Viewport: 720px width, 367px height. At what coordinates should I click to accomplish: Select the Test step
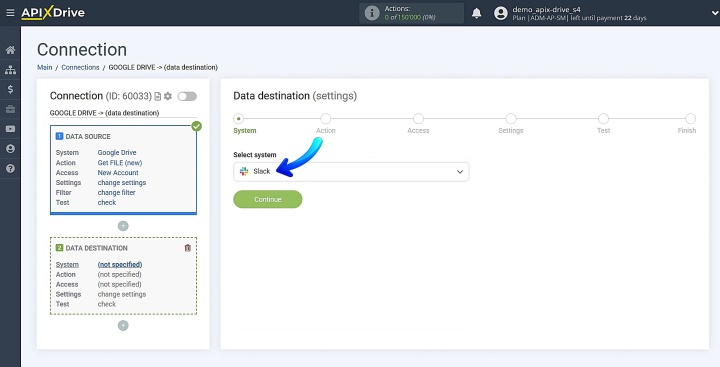603,119
